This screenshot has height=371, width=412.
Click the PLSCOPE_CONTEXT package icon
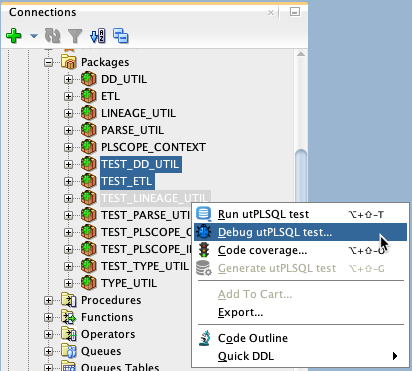[89, 147]
